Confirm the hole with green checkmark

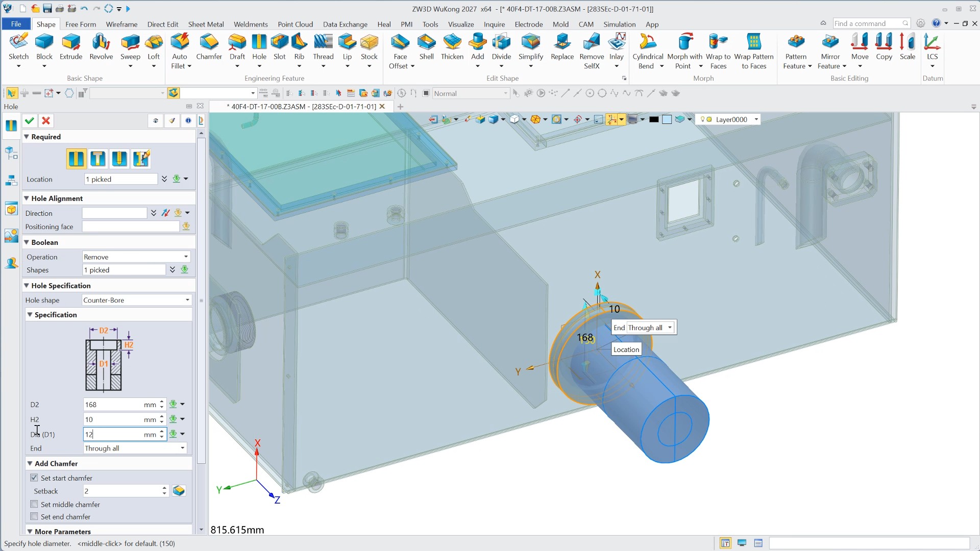click(30, 121)
